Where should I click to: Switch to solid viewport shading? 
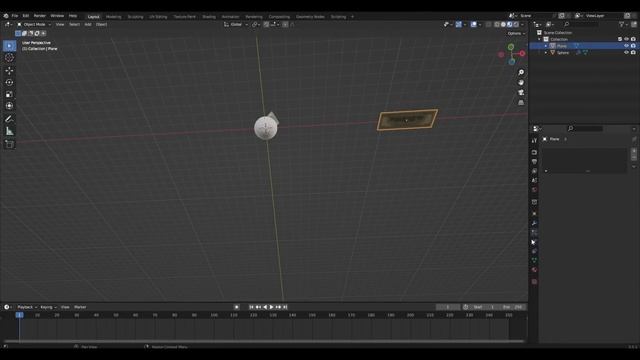[503, 24]
